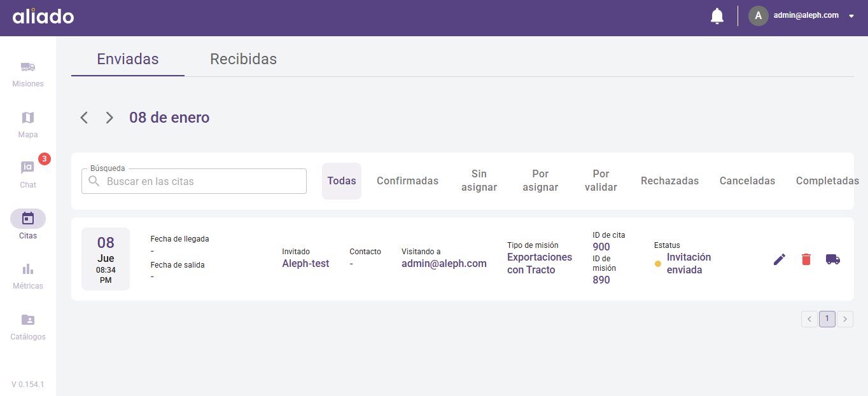This screenshot has height=396, width=868.
Task: Click the truck icon on appointment row
Action: (833, 259)
